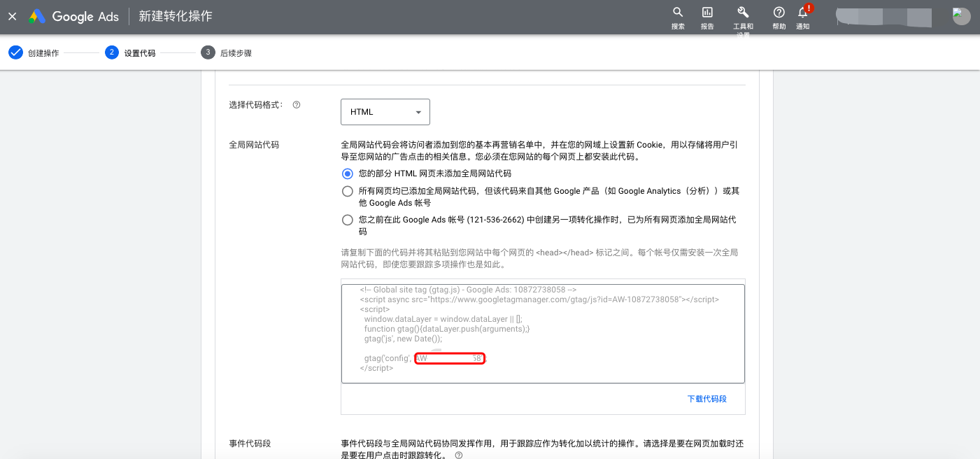Go to step 3 后续步骤

(226, 52)
